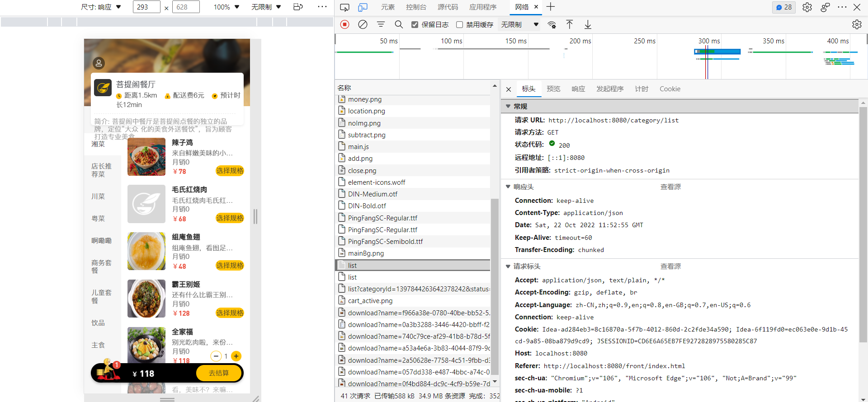Select the cart_active.png request row

(x=412, y=301)
